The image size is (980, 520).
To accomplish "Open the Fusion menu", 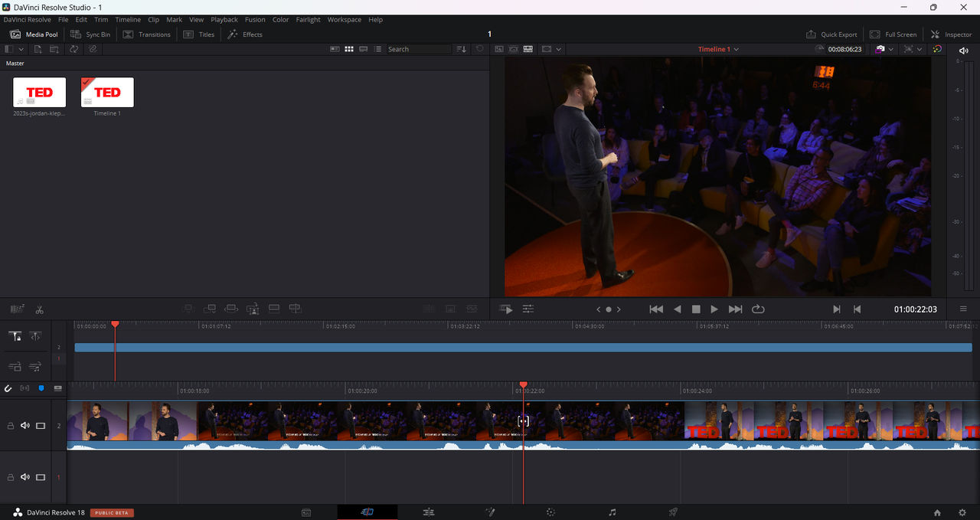I will point(255,20).
